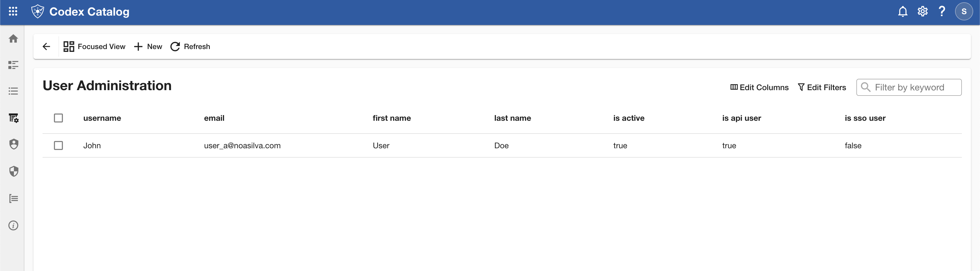The height and width of the screenshot is (271, 980).
Task: Sort by last name column header
Action: tap(512, 118)
